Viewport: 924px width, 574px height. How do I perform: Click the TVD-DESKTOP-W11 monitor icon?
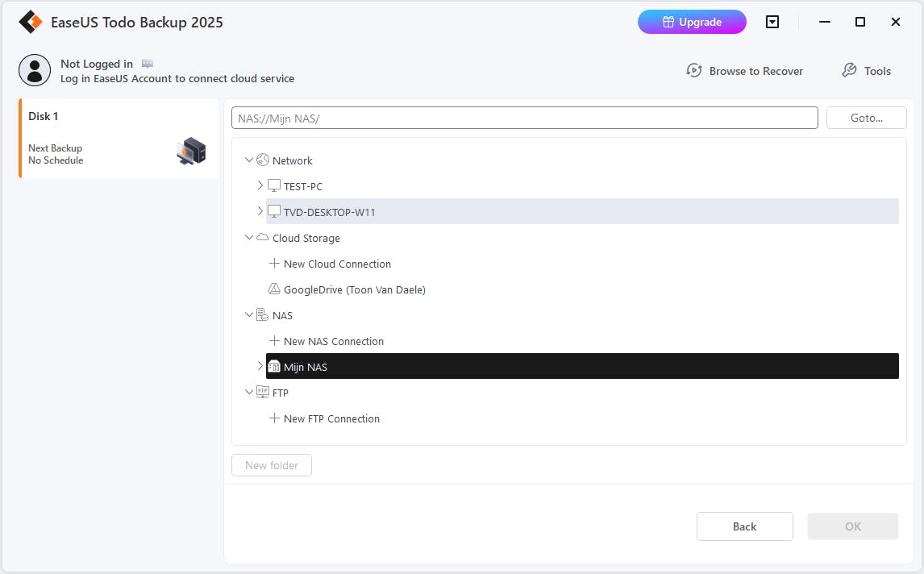(274, 211)
